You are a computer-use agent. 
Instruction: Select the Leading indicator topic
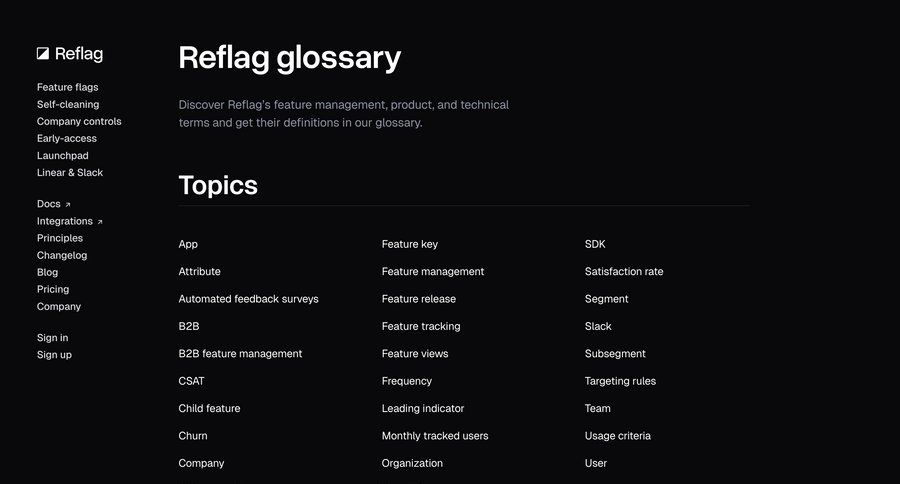point(423,408)
